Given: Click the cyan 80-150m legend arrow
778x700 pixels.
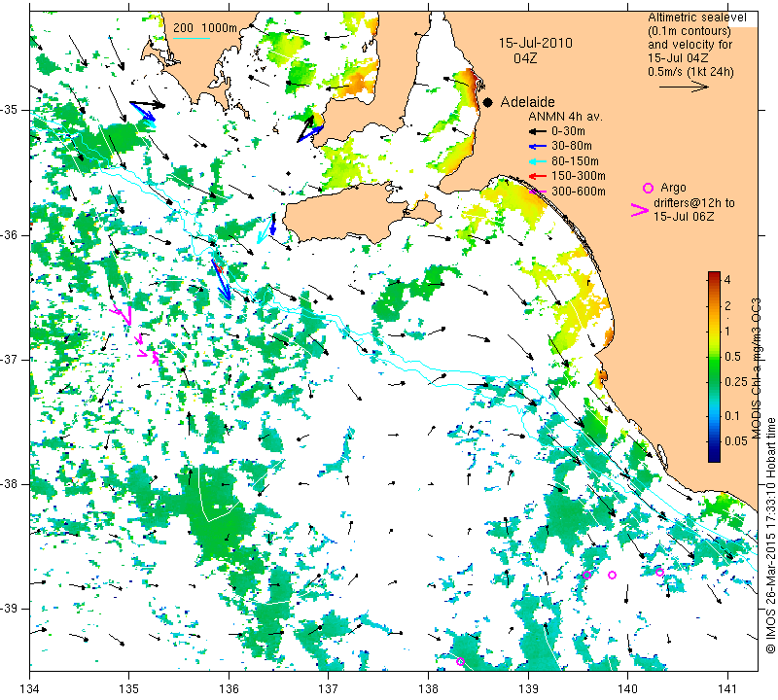Looking at the screenshot, I should point(538,161).
